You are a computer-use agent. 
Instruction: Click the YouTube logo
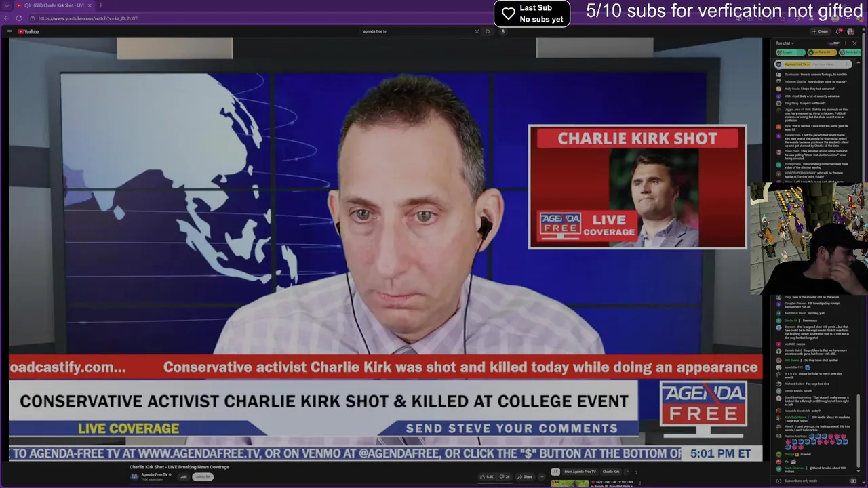tap(28, 31)
